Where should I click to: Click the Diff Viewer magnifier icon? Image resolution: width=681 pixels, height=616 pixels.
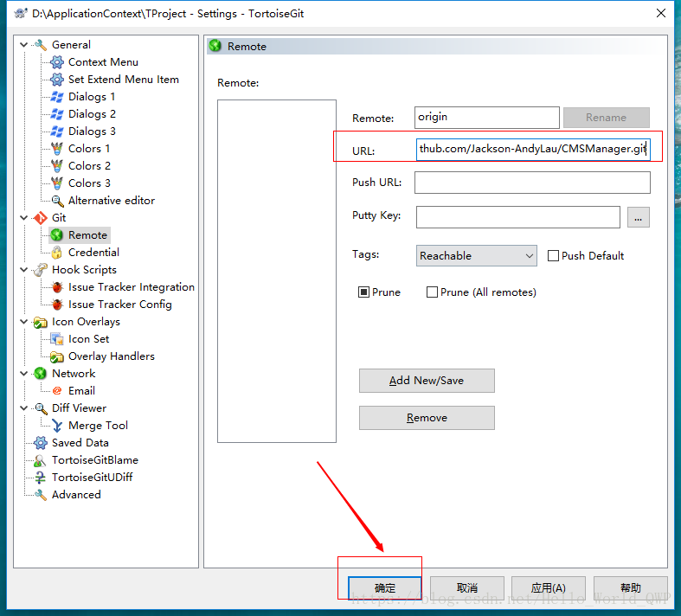(x=41, y=408)
